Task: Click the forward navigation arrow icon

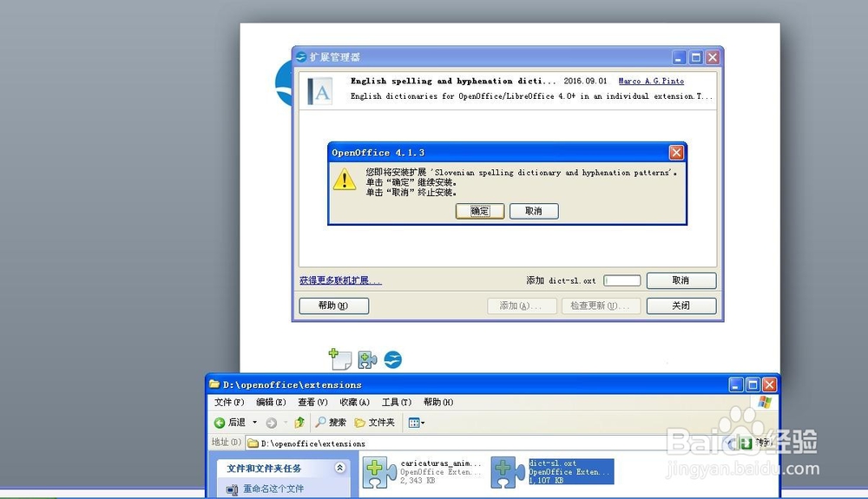Action: coord(271,423)
